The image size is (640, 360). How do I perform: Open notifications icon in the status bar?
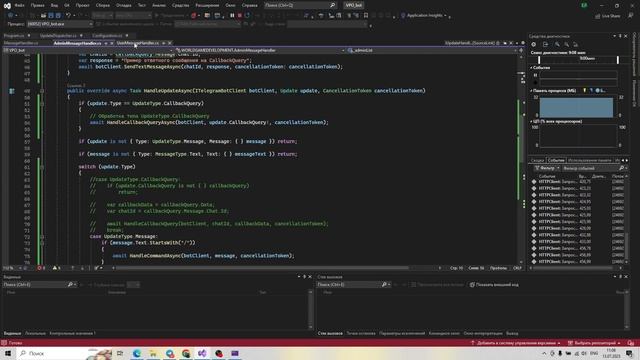tap(631, 343)
